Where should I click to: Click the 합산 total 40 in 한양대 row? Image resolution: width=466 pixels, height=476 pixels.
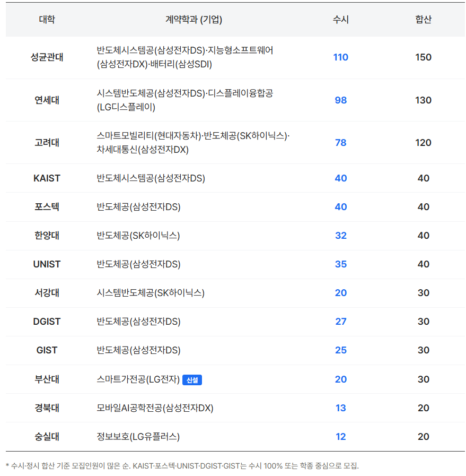click(423, 236)
